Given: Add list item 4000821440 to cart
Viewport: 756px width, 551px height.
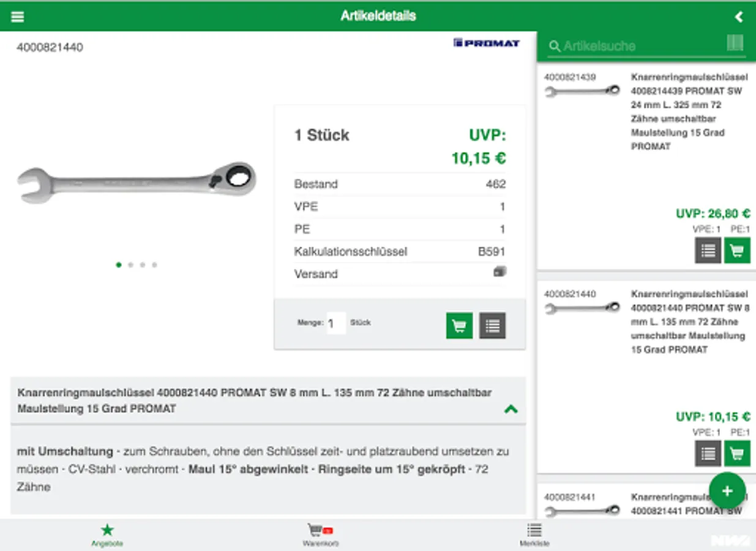Looking at the screenshot, I should [737, 454].
